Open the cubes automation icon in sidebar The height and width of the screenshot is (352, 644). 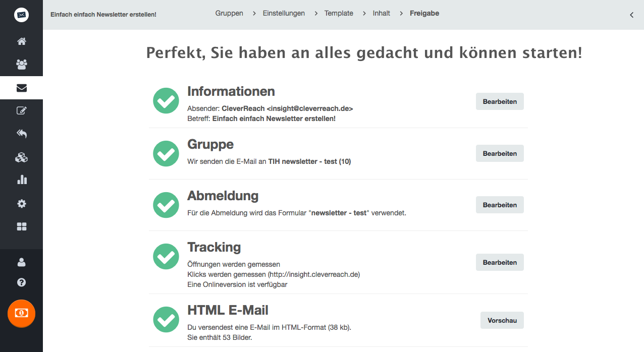point(21,157)
